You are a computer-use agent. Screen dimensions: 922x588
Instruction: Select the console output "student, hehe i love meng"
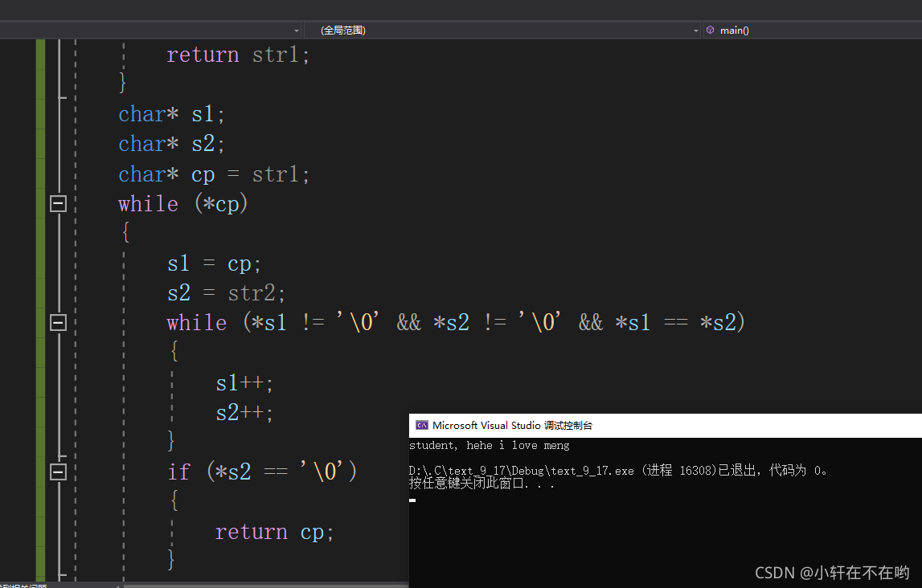coord(489,445)
